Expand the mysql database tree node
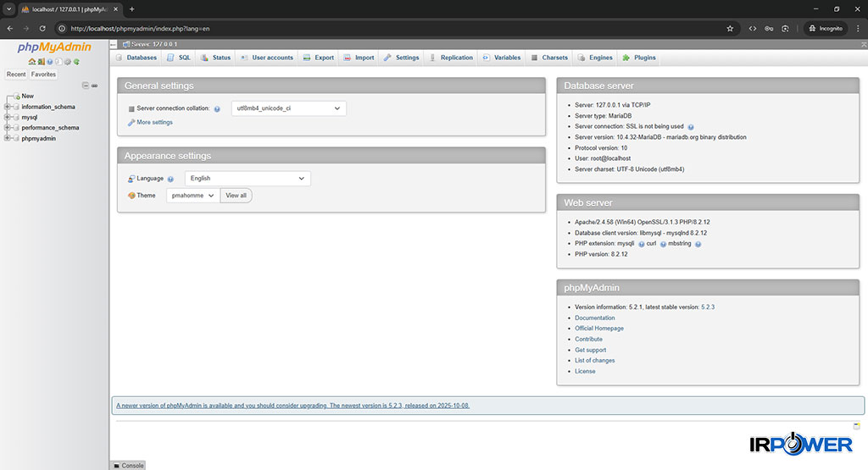Screen dimensions: 868x470 click(x=8, y=118)
